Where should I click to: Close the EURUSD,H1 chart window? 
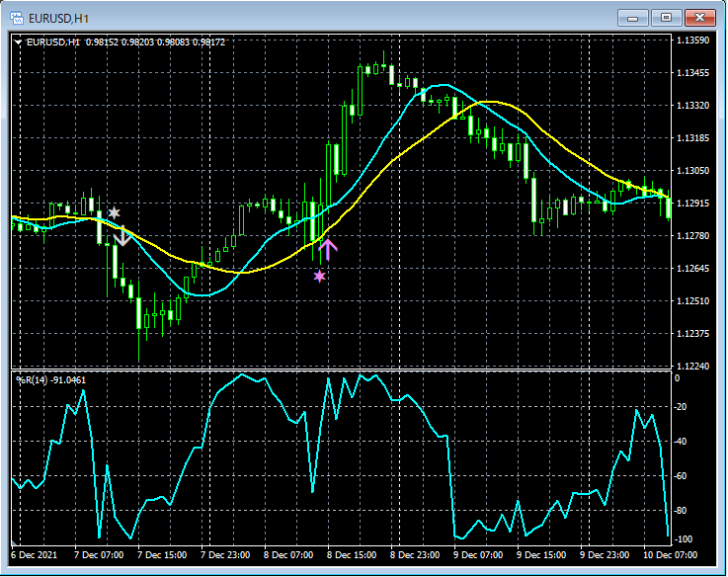(x=700, y=18)
